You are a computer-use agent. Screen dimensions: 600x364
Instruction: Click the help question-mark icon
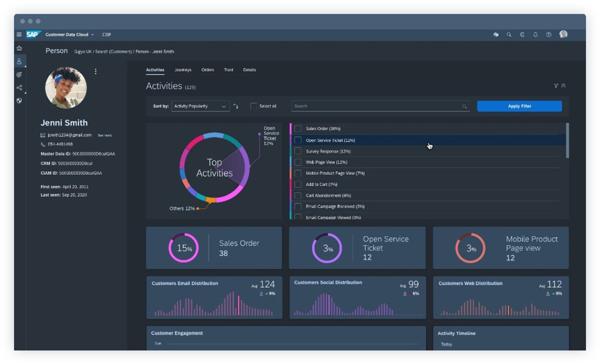tap(549, 34)
